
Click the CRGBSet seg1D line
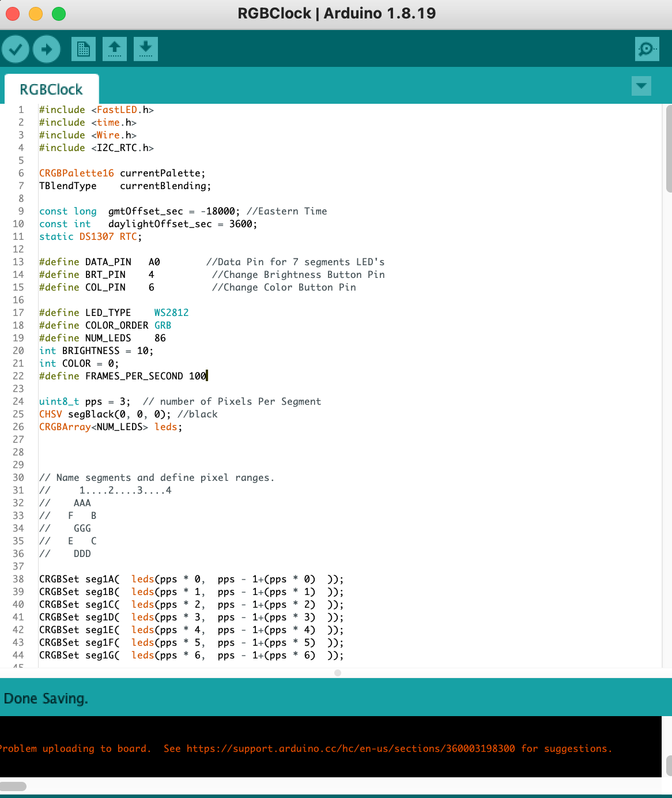pyautogui.click(x=191, y=617)
